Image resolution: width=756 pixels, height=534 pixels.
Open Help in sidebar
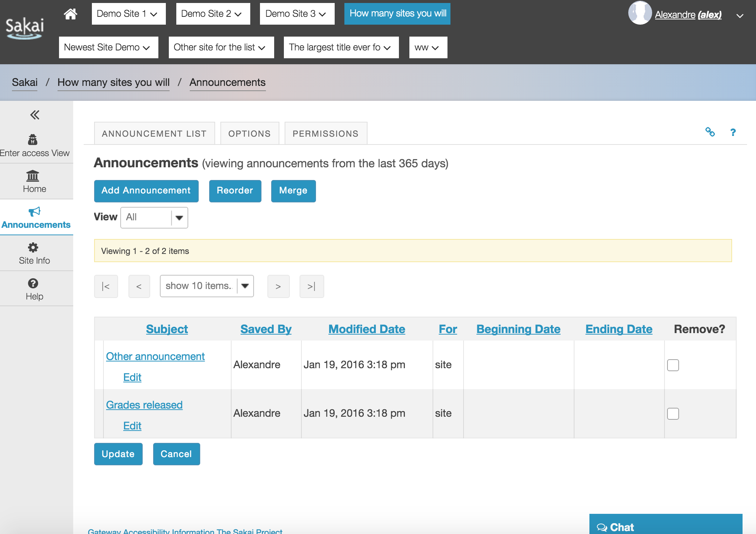tap(34, 289)
